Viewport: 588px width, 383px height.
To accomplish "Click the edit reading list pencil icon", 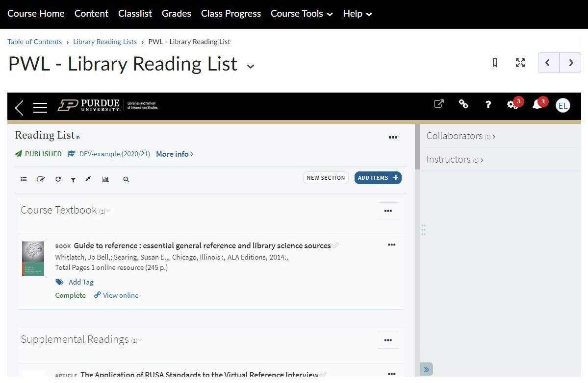I will 41,179.
